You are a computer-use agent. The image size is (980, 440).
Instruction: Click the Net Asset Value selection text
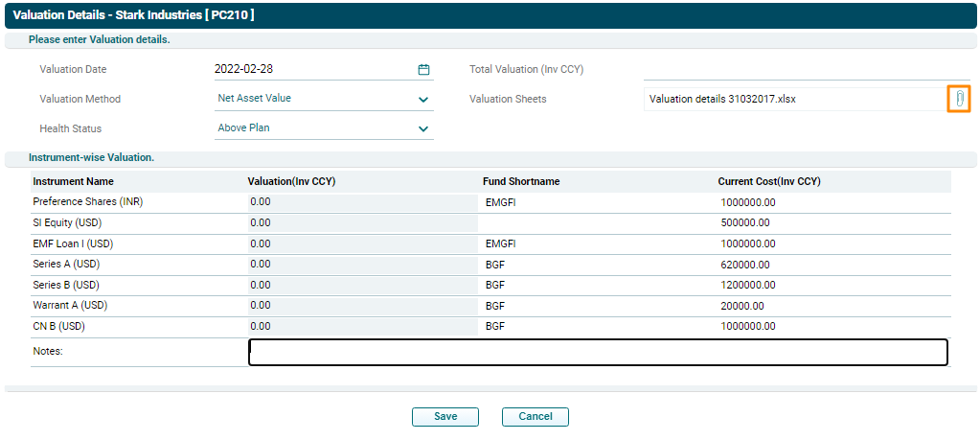pyautogui.click(x=255, y=98)
